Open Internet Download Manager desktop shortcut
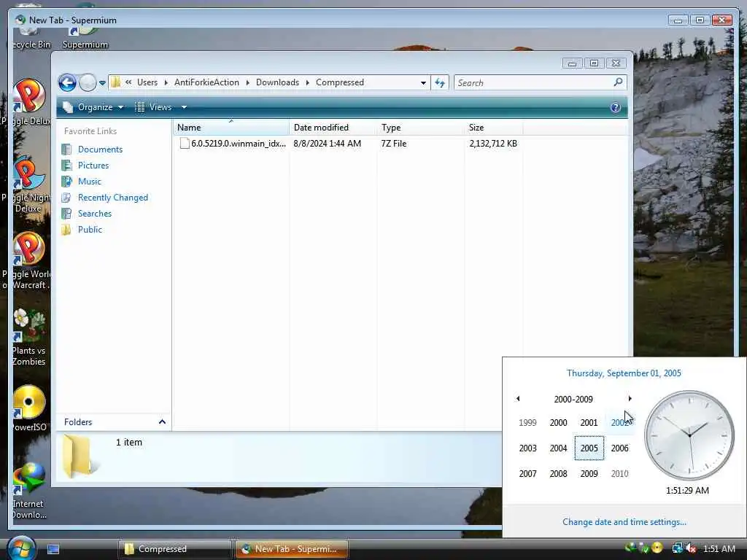747x560 pixels. (x=28, y=491)
